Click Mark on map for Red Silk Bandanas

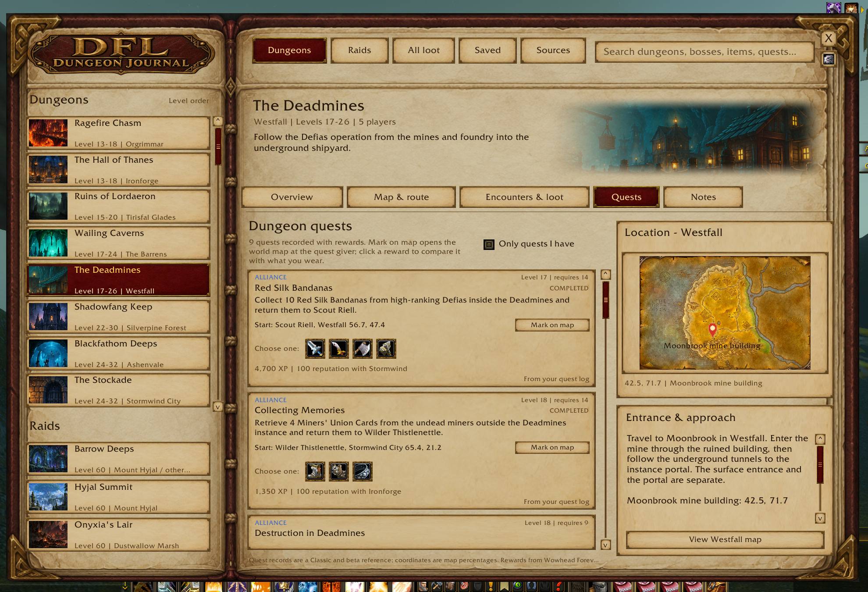tap(552, 325)
